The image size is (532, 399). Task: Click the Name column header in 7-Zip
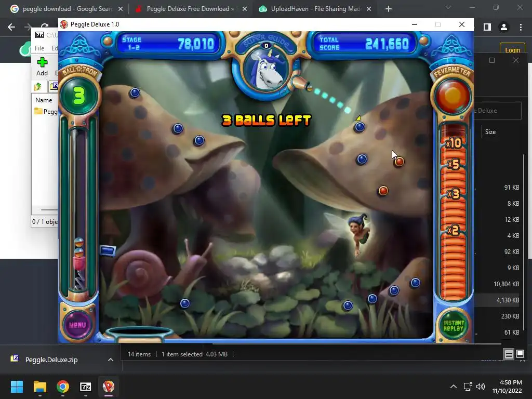(44, 100)
